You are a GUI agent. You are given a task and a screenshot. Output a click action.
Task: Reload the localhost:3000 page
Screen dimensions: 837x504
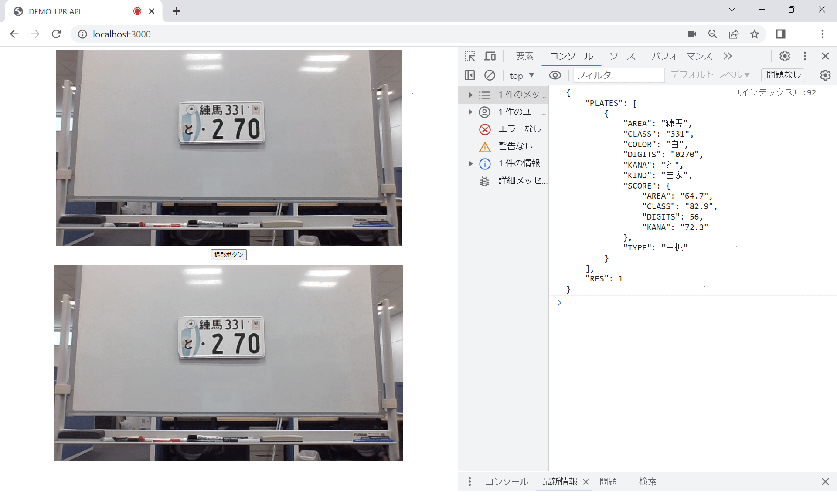pyautogui.click(x=56, y=34)
